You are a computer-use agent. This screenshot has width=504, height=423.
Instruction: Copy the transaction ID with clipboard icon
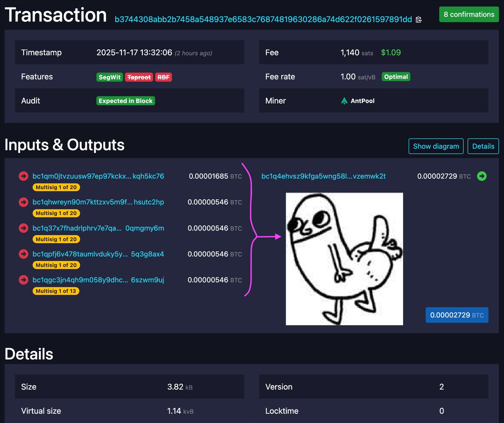point(418,19)
